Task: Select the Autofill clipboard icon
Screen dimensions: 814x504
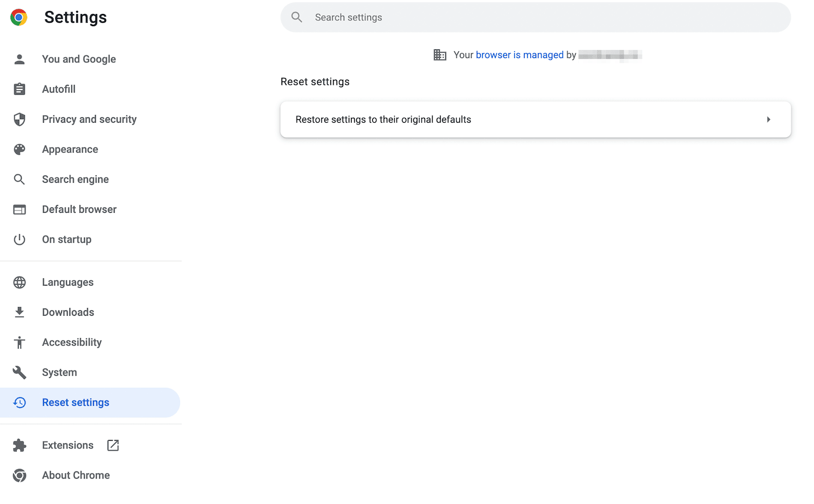Action: [19, 89]
